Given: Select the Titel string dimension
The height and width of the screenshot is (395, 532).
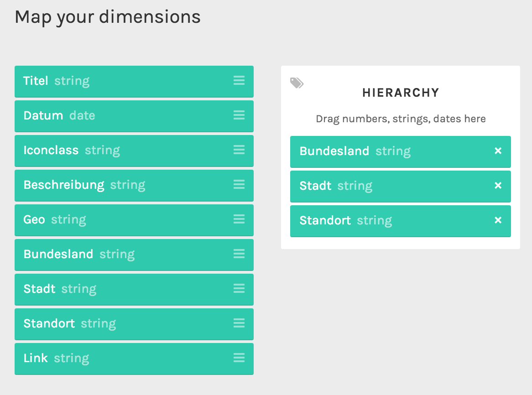Looking at the screenshot, I should 134,81.
